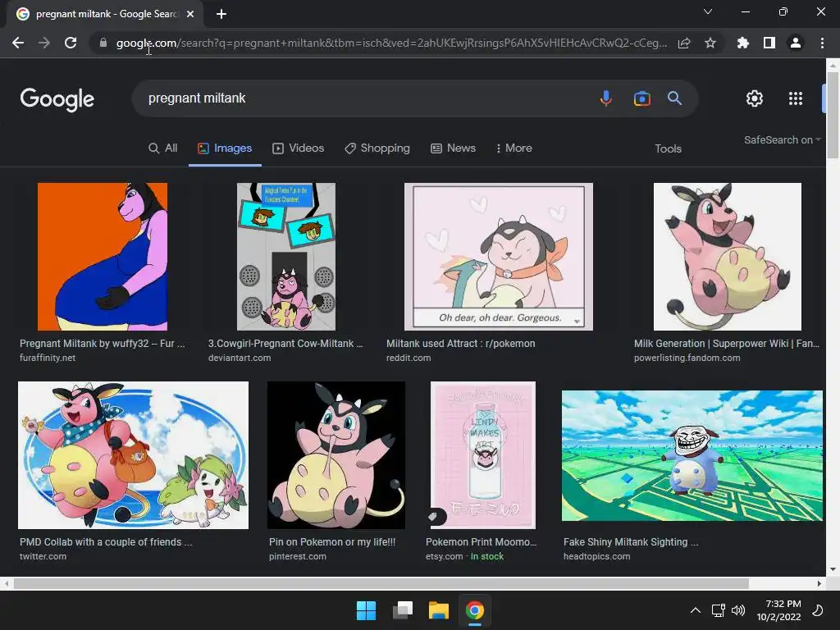This screenshot has height=630, width=840.
Task: Open the Pin on Pokemon pinterest image
Action: point(336,455)
